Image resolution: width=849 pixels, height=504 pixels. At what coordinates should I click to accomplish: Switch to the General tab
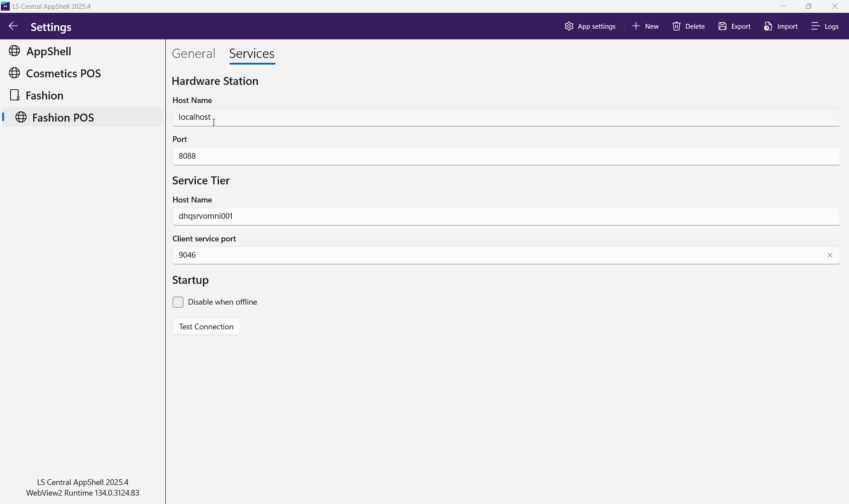pyautogui.click(x=194, y=54)
